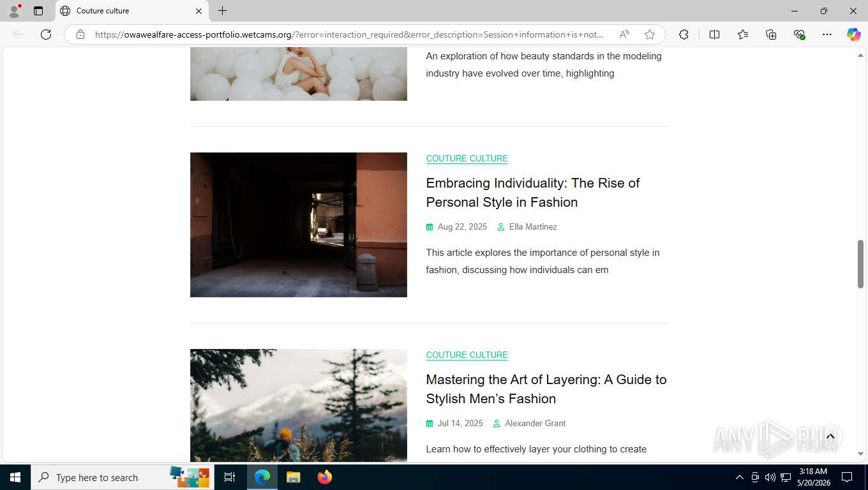Click user icon beside Ella Martinez
The image size is (868, 490).
point(501,226)
